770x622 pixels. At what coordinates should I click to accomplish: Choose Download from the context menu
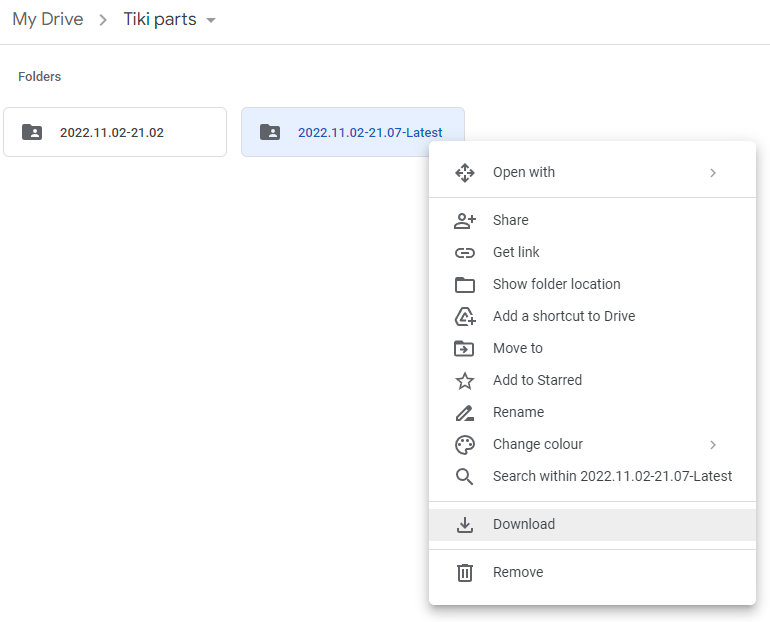coord(524,525)
